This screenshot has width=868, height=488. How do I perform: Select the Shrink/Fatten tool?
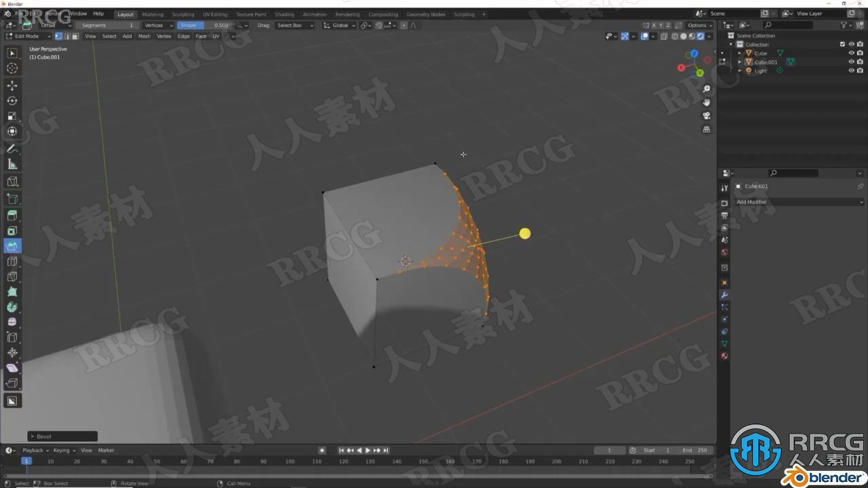[x=12, y=352]
